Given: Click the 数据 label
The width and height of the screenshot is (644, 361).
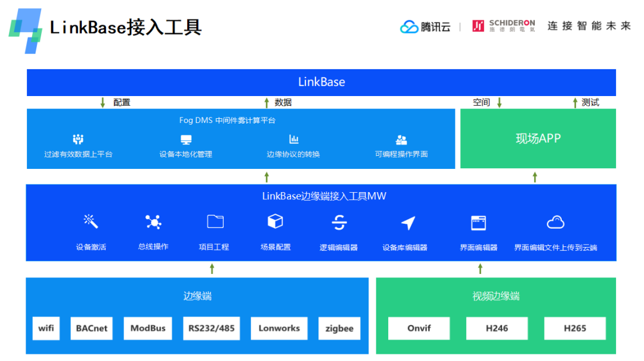Looking at the screenshot, I should click(283, 103).
